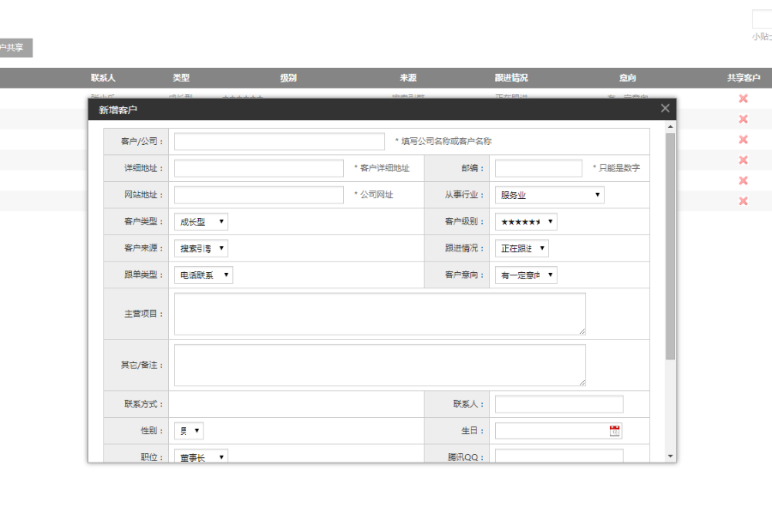Open the 客户类型 dropdown showing 成长型

point(201,221)
